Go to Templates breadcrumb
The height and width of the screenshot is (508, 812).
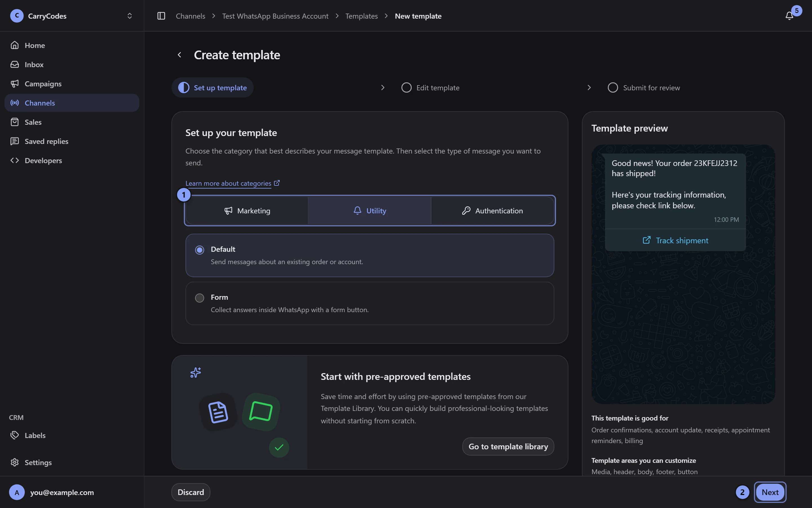pos(361,16)
